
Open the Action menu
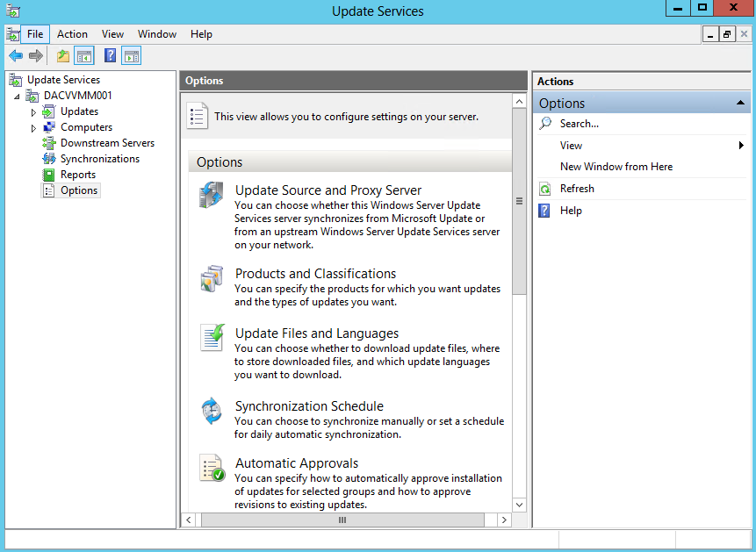pos(72,34)
